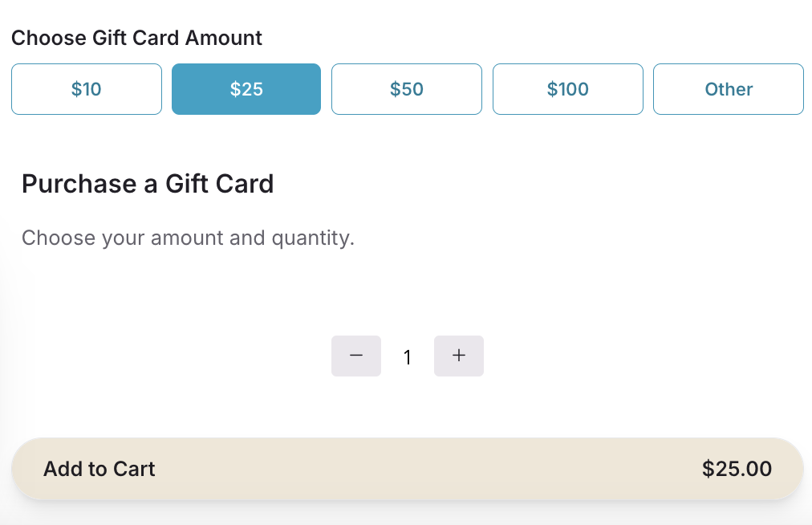
Task: Choose the Other amount option
Action: coord(728,89)
